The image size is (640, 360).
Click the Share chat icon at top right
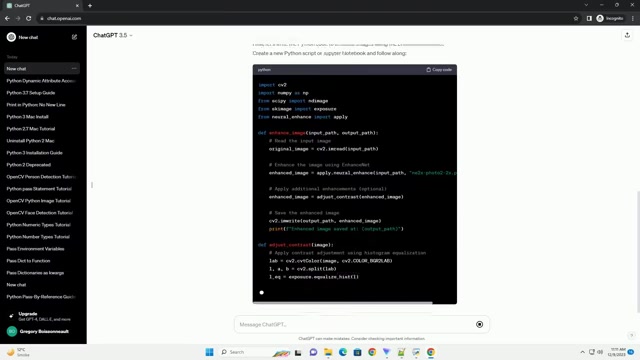pos(627,36)
